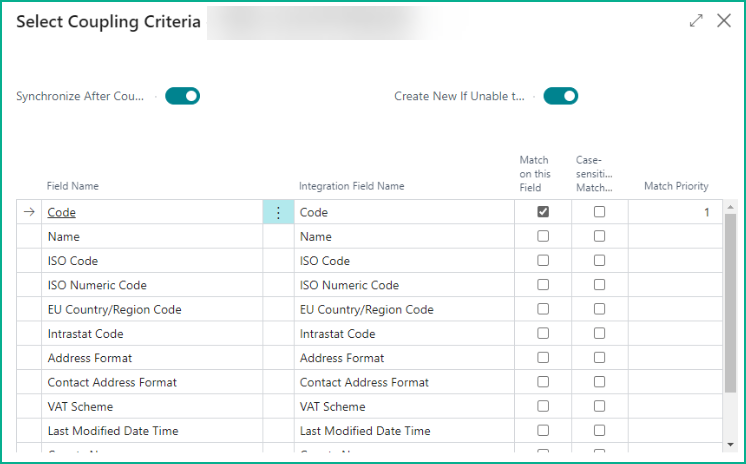Click the Match on this Field column header
This screenshot has width=746, height=464.
coord(535,174)
